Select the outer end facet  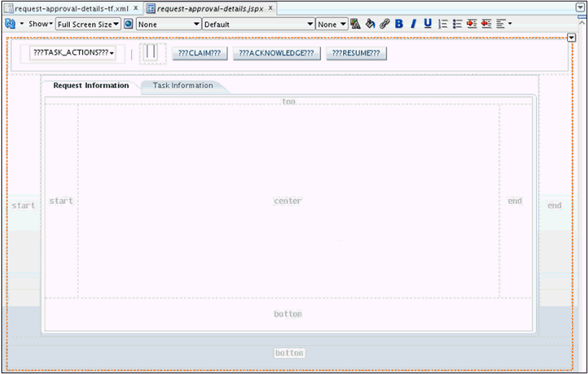coord(554,205)
